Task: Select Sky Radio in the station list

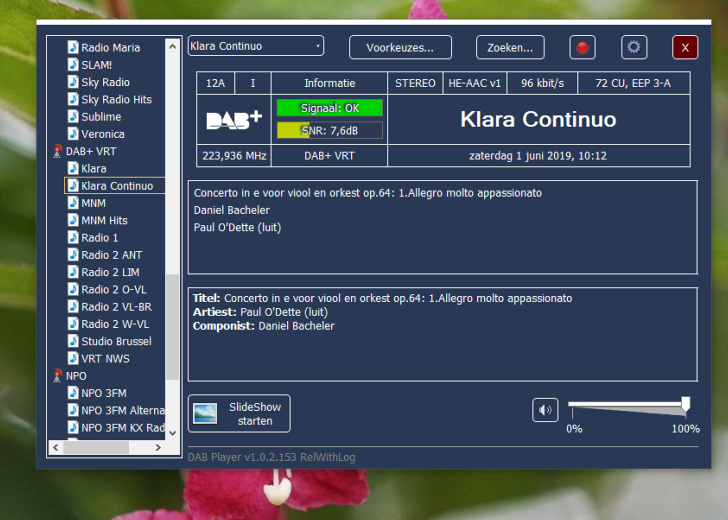Action: click(105, 82)
